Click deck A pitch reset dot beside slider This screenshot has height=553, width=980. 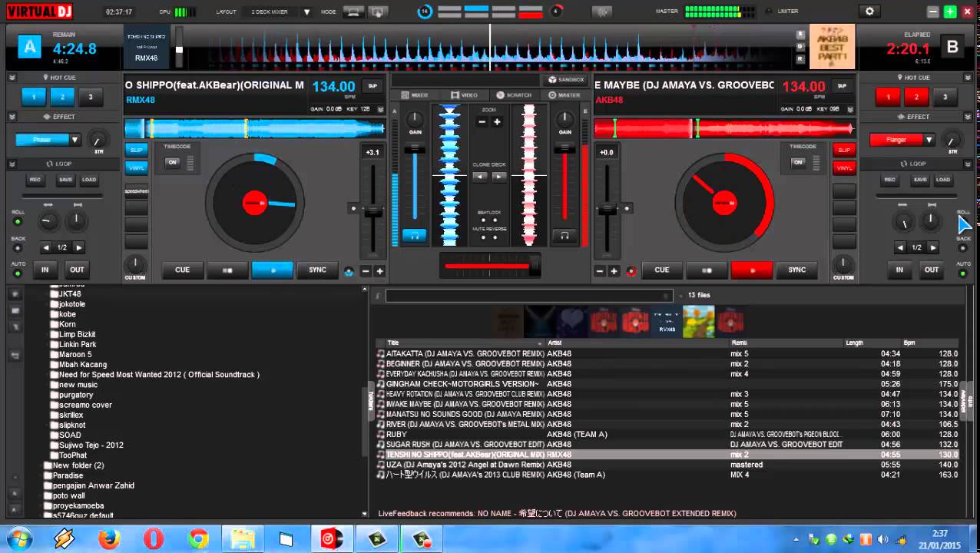(x=353, y=208)
